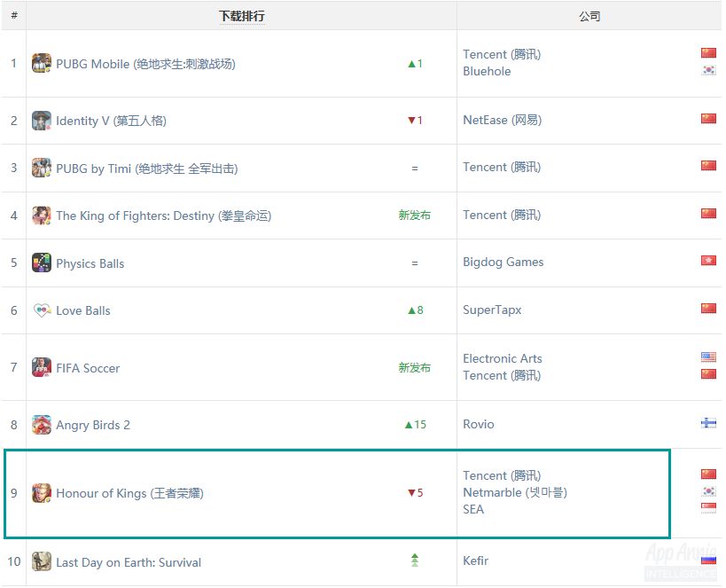Click SEA company link
This screenshot has height=588, width=726.
473,510
